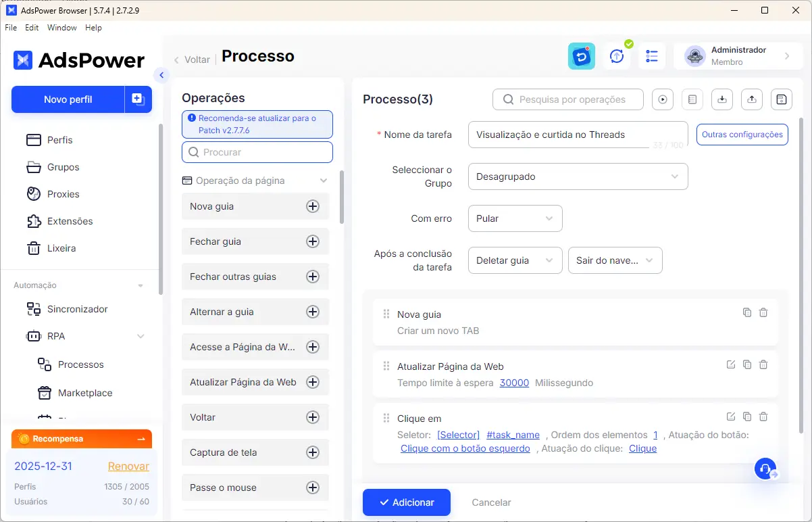Screen dimensions: 812x522
Task: Delete the Clique em step
Action: pos(763,417)
